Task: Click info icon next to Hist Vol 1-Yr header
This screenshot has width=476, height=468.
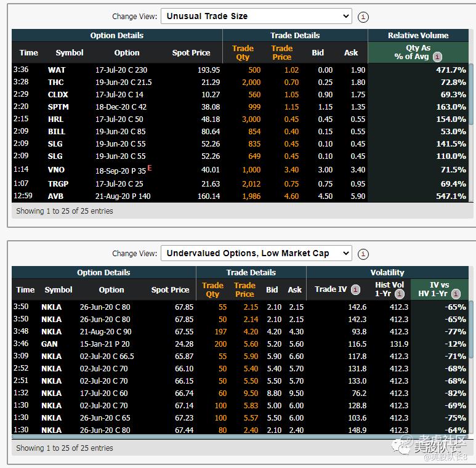Action: pyautogui.click(x=399, y=294)
